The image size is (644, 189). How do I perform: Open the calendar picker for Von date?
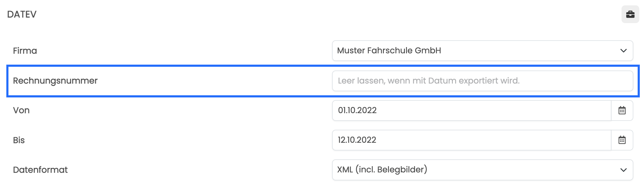[x=622, y=110]
